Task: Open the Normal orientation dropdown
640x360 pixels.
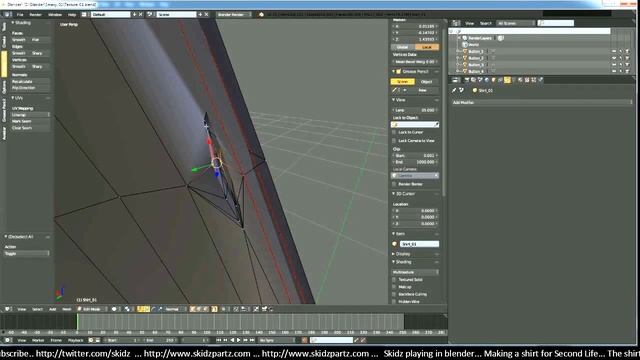Action: point(175,309)
